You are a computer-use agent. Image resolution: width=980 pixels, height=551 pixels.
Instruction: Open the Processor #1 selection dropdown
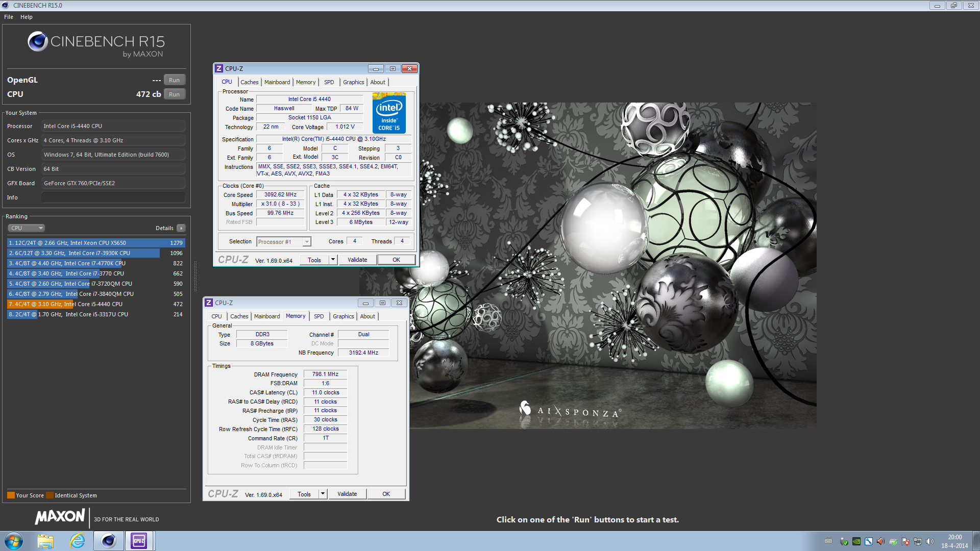coord(284,242)
